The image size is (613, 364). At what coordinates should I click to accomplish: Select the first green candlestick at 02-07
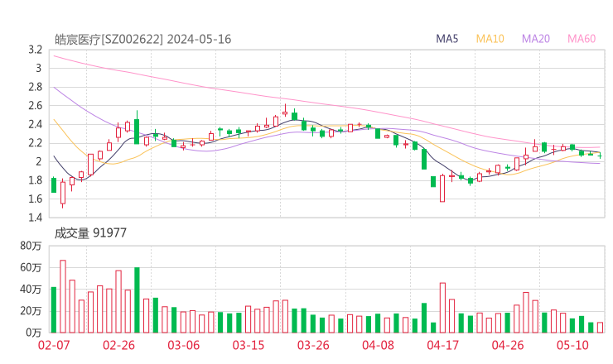click(54, 185)
